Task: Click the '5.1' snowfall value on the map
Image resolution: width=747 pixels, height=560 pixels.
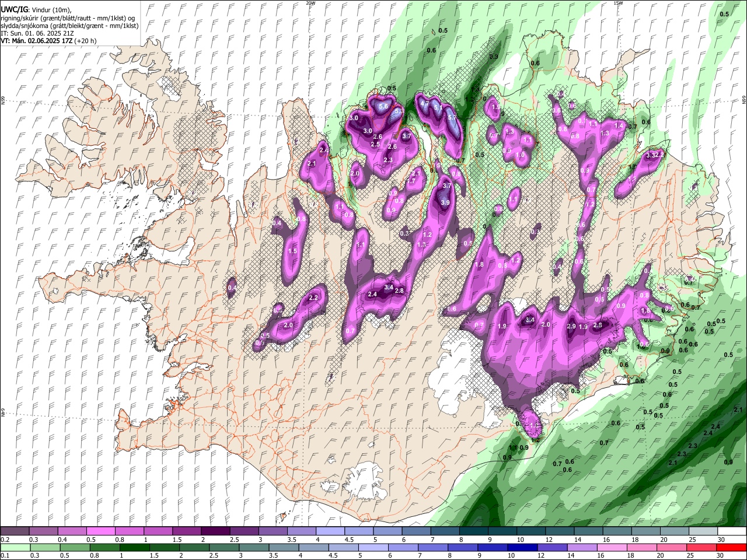Action: 438,107
